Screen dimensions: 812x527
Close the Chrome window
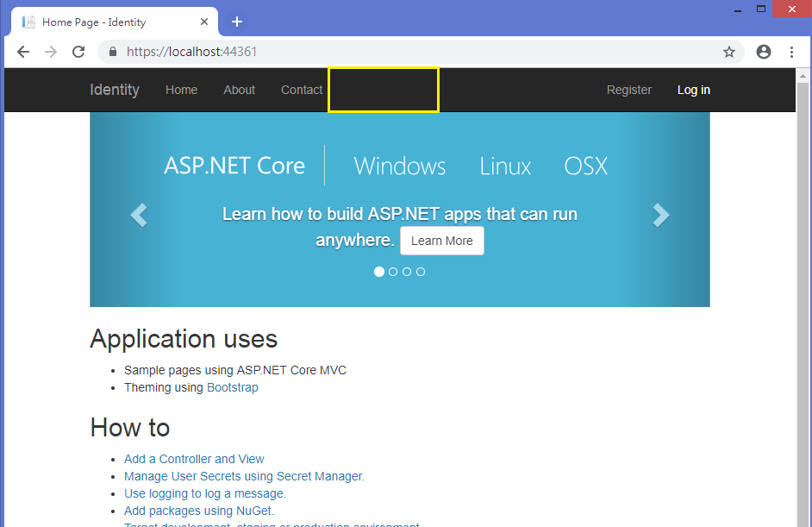pyautogui.click(x=792, y=9)
